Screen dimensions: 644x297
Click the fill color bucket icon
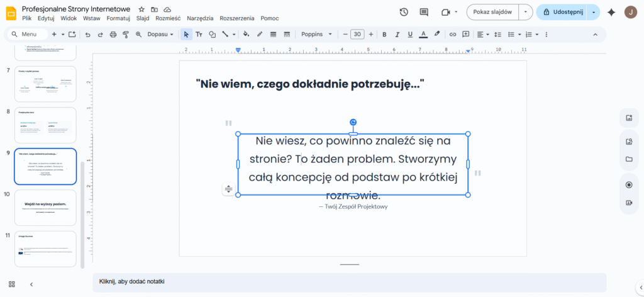pyautogui.click(x=246, y=34)
